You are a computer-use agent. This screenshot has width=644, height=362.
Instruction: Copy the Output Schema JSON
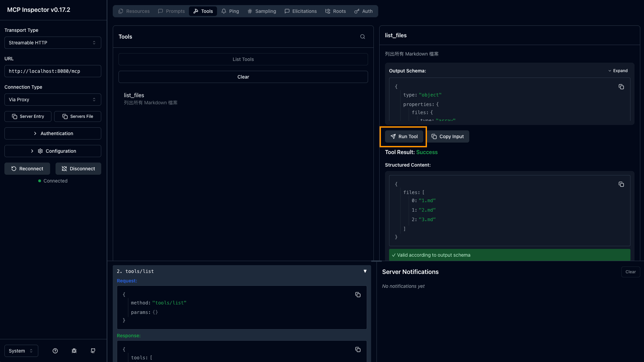[621, 87]
